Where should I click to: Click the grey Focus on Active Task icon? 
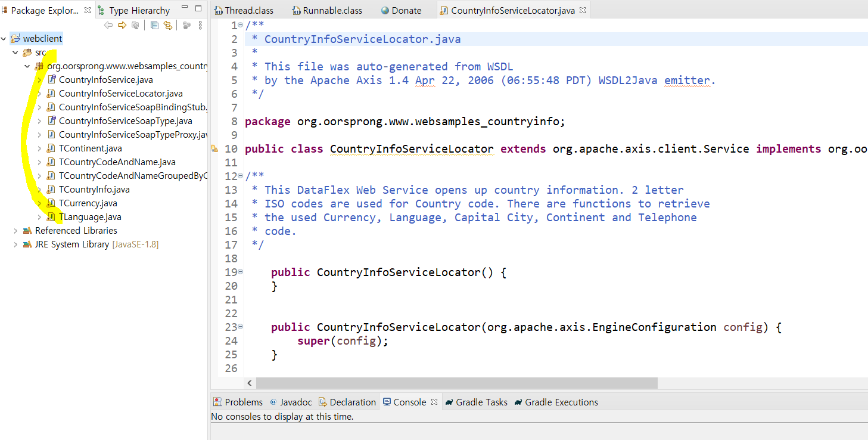pyautogui.click(x=186, y=25)
